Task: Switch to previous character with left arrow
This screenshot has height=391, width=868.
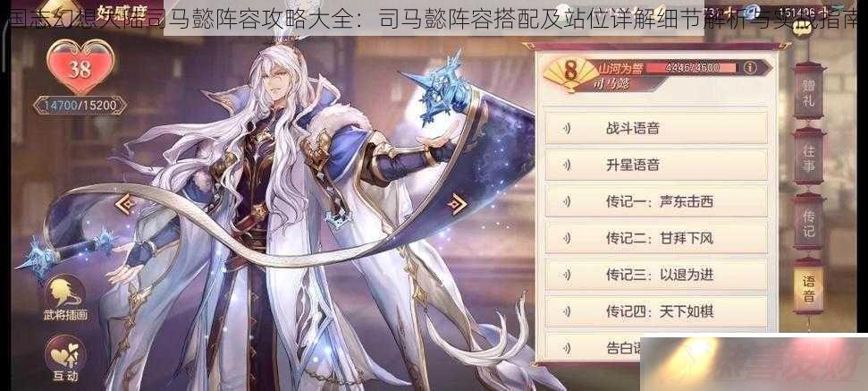Action: (127, 205)
